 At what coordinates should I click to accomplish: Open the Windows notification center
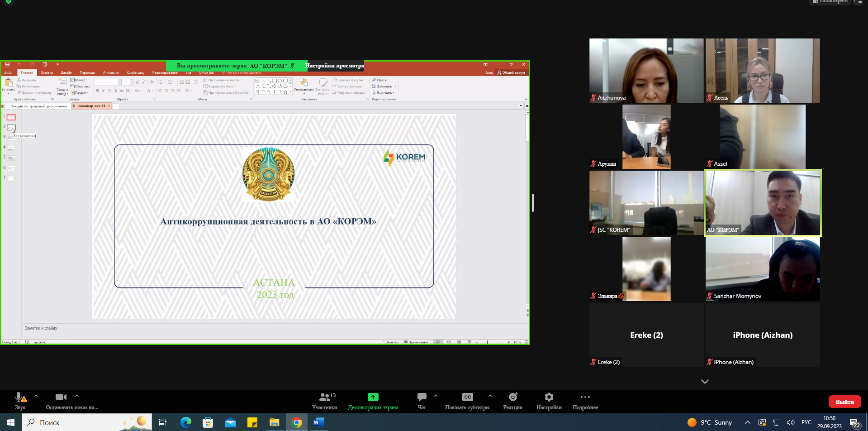pyautogui.click(x=855, y=423)
